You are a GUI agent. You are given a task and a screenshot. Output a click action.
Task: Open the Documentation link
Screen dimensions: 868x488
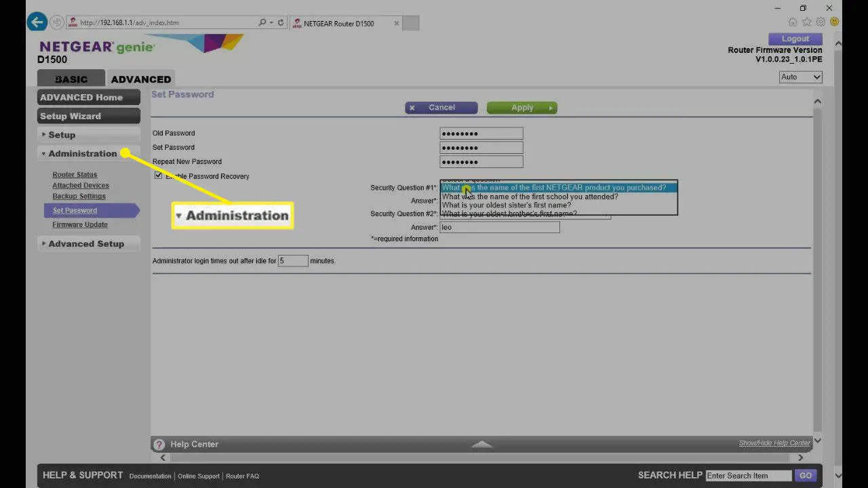click(x=150, y=476)
